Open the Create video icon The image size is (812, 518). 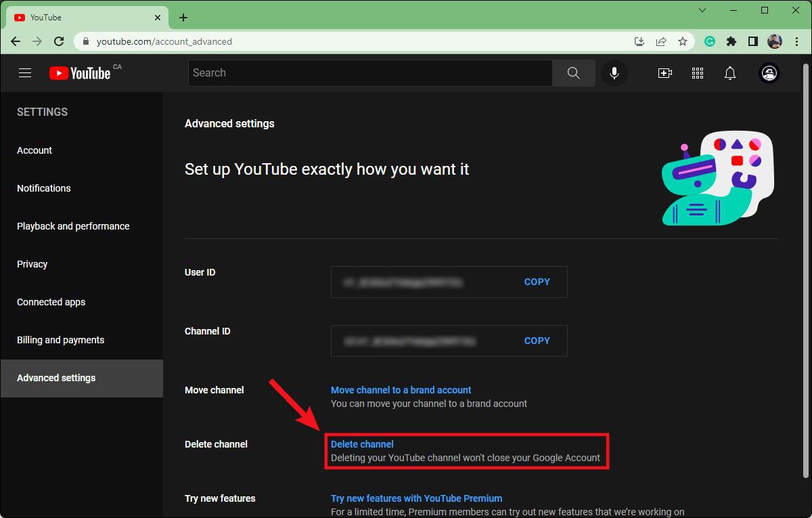coord(665,73)
